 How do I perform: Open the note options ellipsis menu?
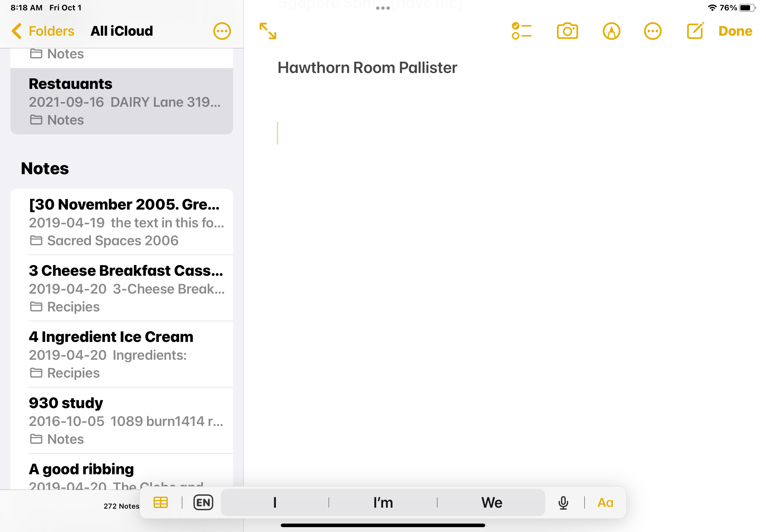(x=652, y=31)
